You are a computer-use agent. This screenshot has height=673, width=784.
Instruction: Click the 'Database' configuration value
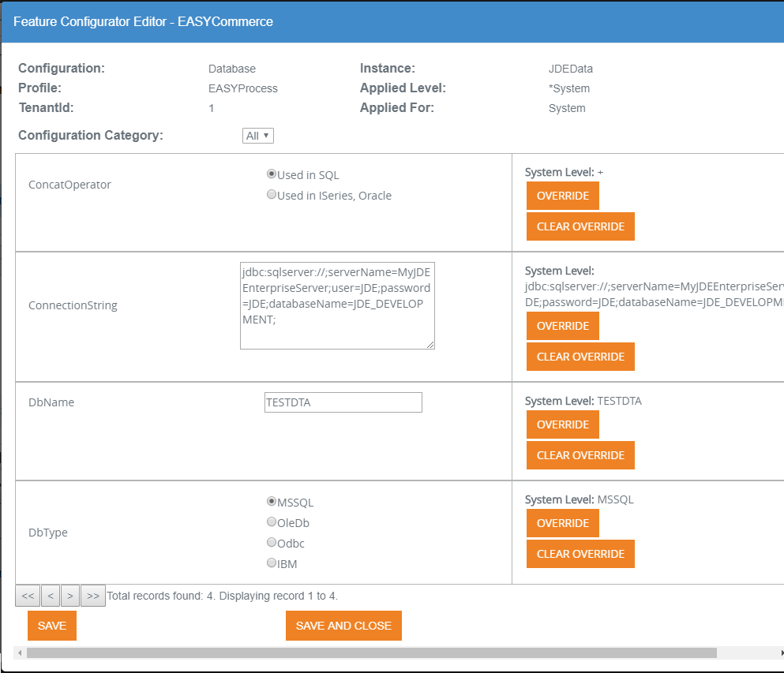232,69
